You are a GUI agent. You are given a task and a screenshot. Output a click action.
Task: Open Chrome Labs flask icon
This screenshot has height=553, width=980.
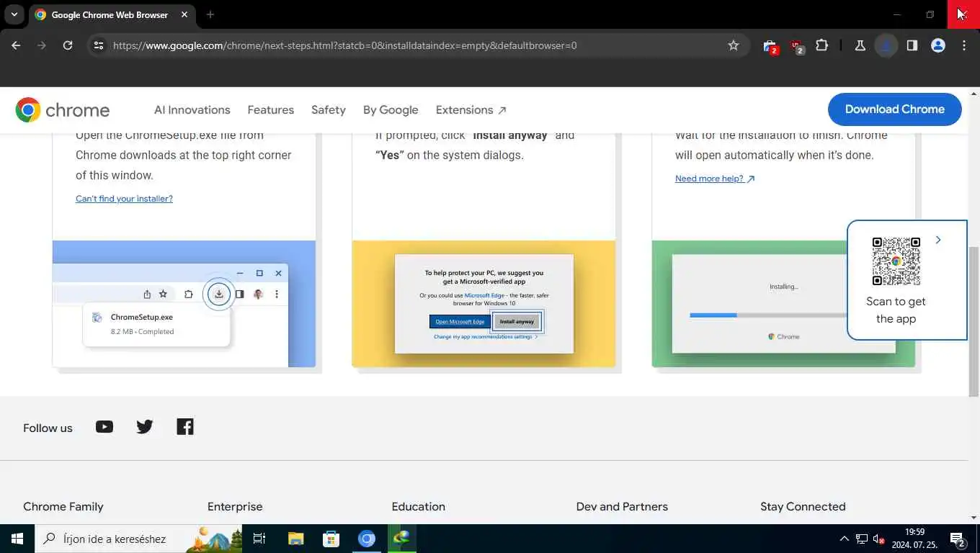[860, 45]
